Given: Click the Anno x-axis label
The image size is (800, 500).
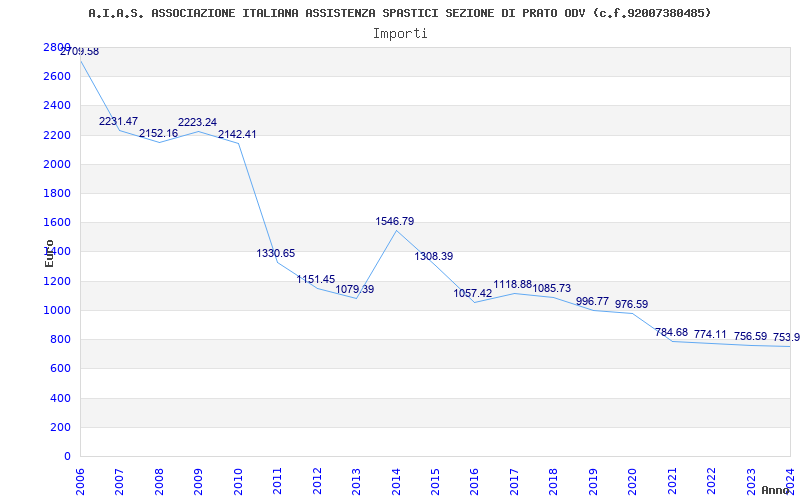Looking at the screenshot, I should (x=778, y=490).
